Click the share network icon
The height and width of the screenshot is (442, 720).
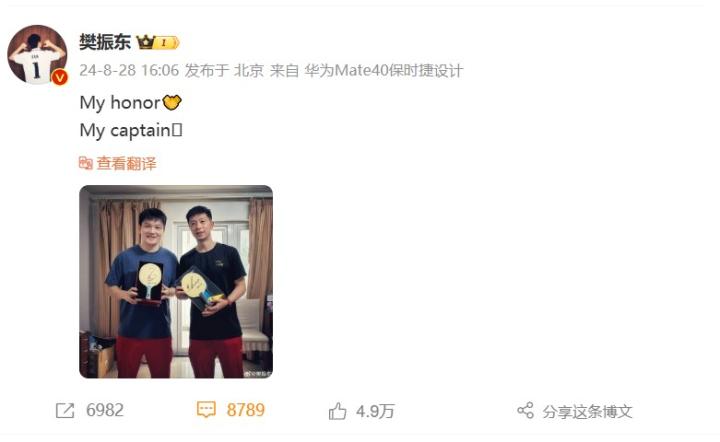click(x=526, y=410)
